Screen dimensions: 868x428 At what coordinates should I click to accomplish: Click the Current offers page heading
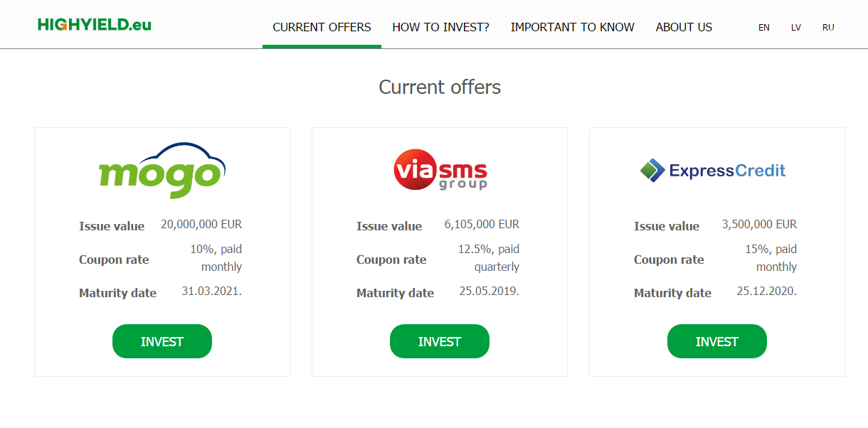click(440, 87)
